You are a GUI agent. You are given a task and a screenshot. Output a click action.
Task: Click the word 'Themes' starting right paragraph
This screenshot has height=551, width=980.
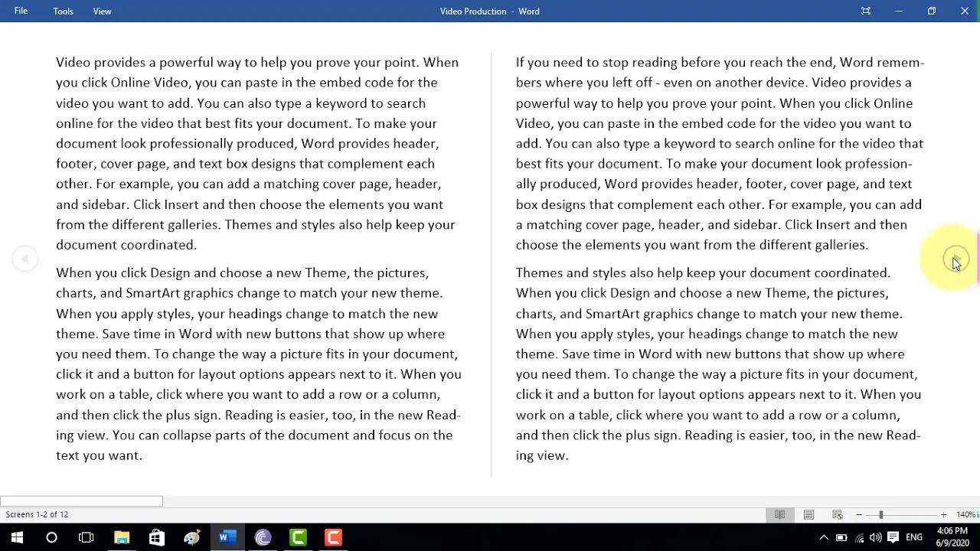pos(539,272)
